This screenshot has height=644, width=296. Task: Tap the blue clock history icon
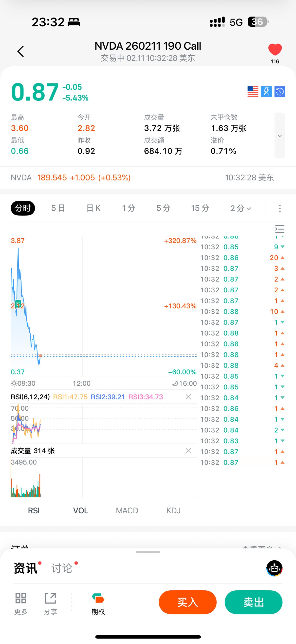(280, 92)
